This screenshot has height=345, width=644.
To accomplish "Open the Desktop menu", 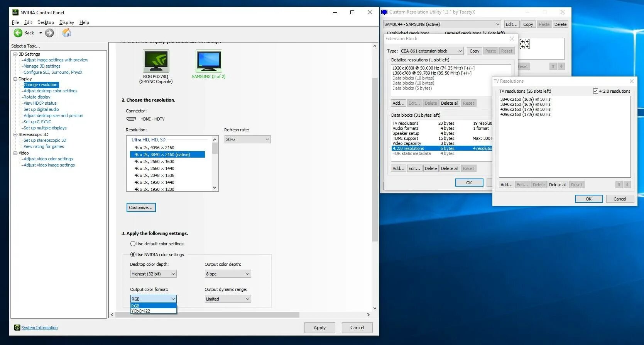I will (46, 22).
